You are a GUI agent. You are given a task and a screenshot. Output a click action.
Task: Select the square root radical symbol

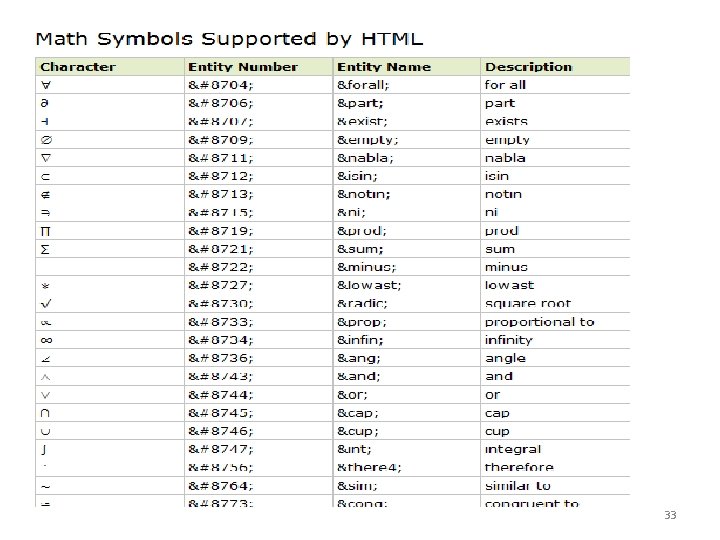pos(46,304)
